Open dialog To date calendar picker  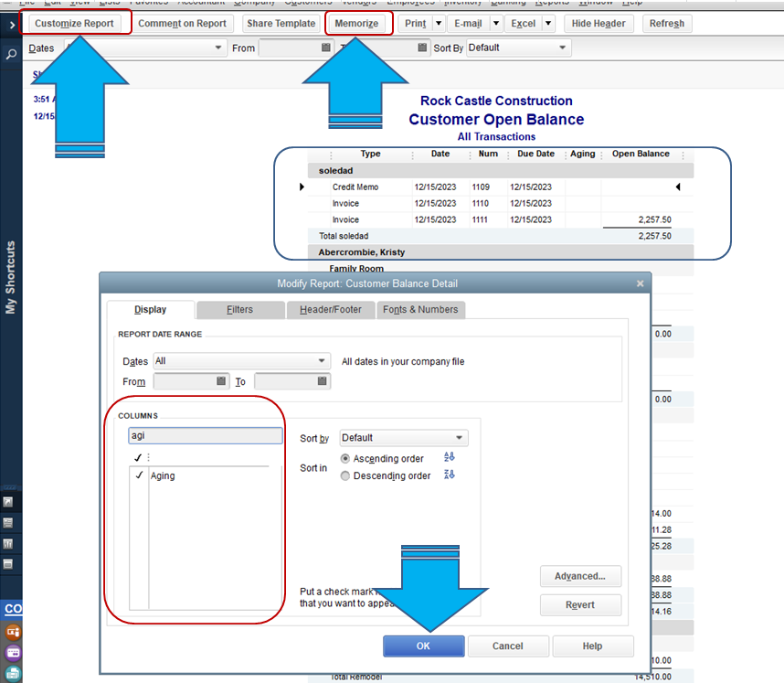coord(322,380)
